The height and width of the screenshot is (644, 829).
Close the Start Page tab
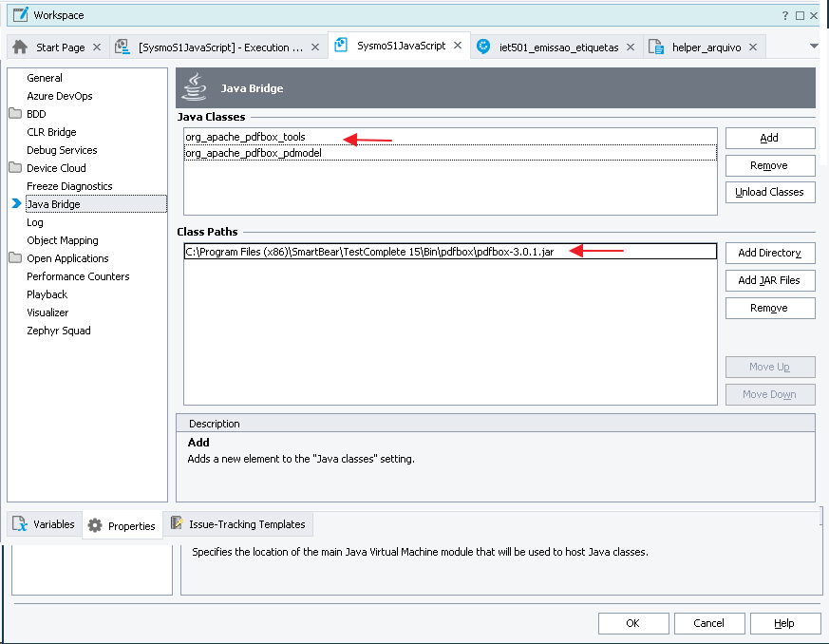97,47
